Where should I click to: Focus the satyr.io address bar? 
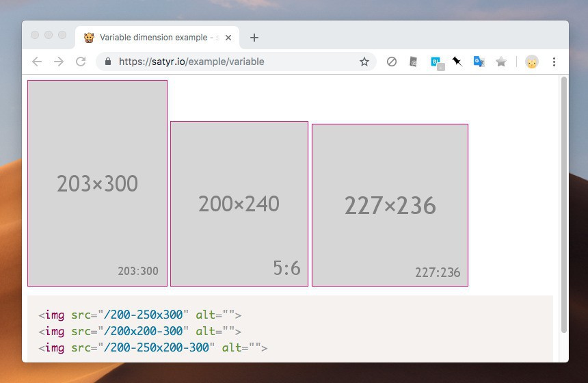tap(237, 62)
